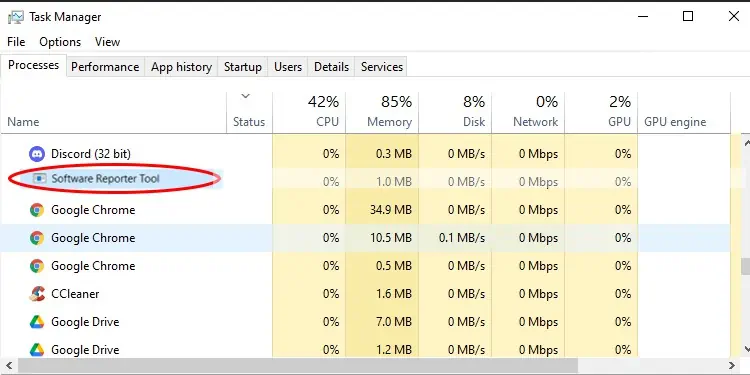This screenshot has width=750, height=375.
Task: Sort by the 42% CPU column
Action: tap(309, 113)
